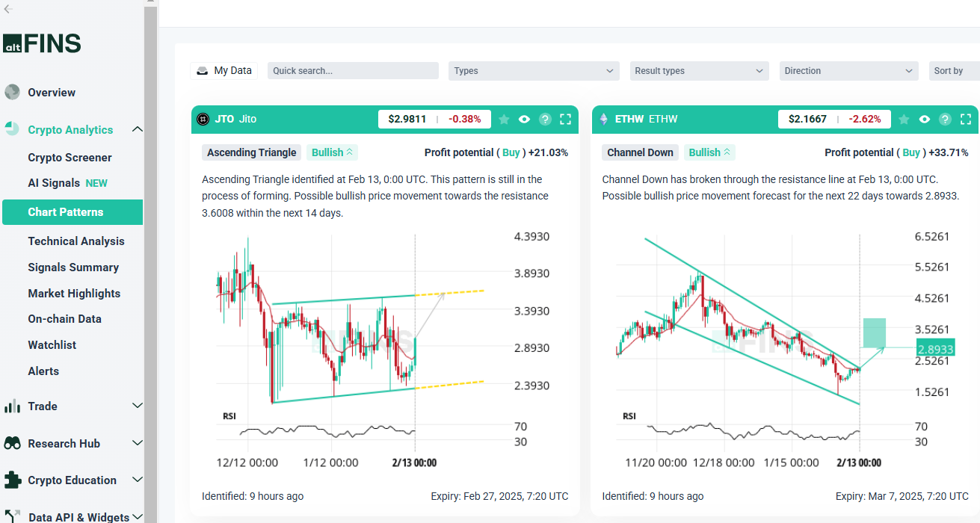Maximize the ETHW chart card
The height and width of the screenshot is (523, 980).
pos(966,119)
